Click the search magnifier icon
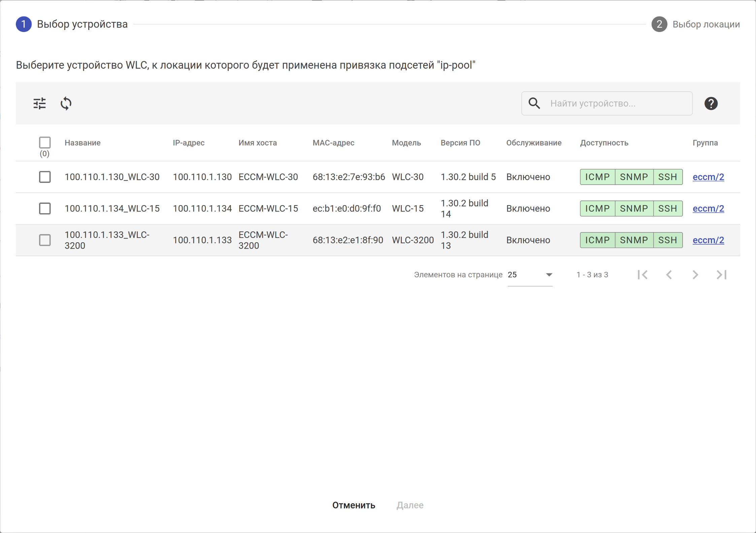This screenshot has height=533, width=756. tap(534, 103)
